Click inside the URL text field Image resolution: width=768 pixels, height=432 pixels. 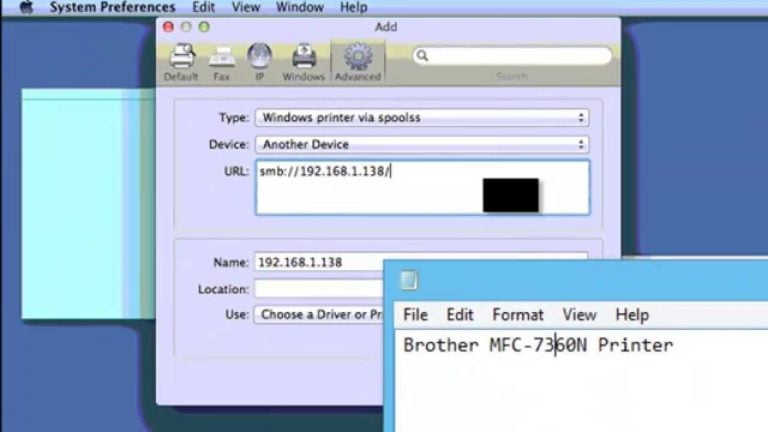pos(423,188)
